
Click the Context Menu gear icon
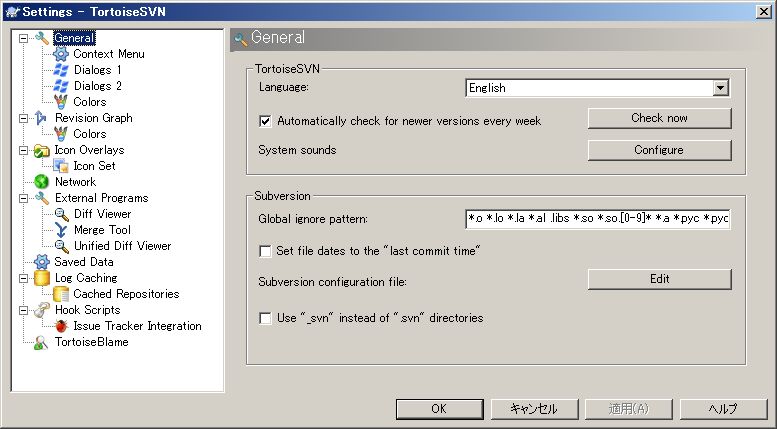pyautogui.click(x=61, y=54)
